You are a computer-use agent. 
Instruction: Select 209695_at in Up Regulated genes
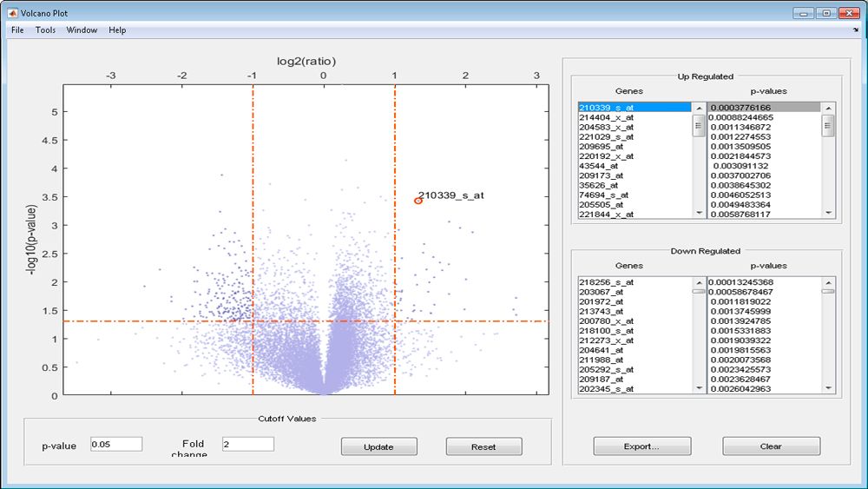[635, 146]
